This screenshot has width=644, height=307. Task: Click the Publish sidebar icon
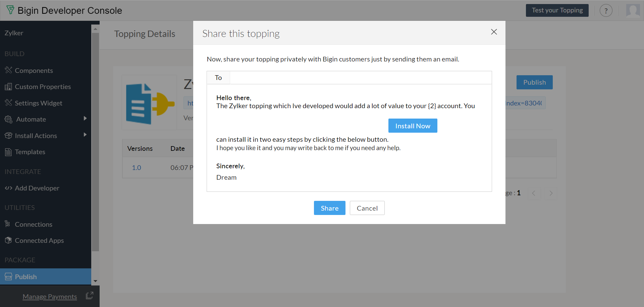tap(8, 277)
